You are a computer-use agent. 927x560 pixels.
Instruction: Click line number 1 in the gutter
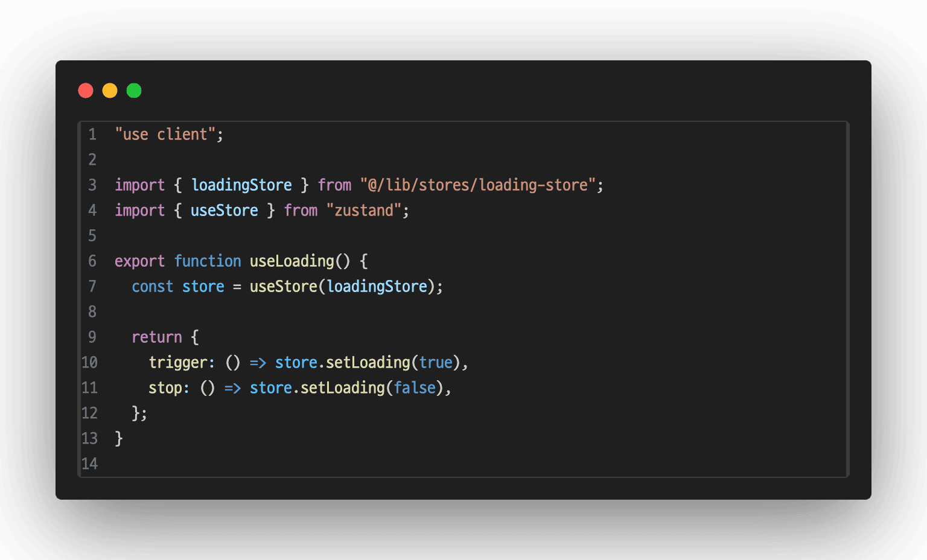pos(92,135)
